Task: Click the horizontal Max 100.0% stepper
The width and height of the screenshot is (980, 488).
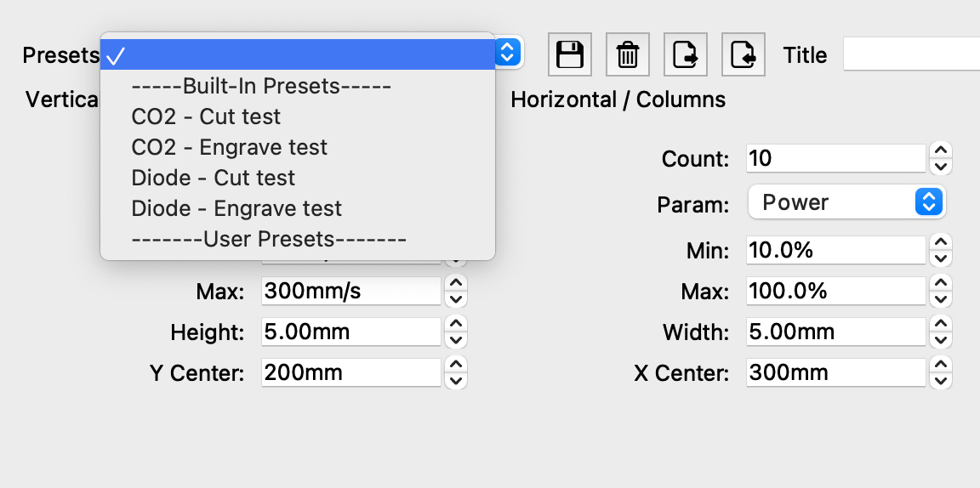Action: (940, 291)
